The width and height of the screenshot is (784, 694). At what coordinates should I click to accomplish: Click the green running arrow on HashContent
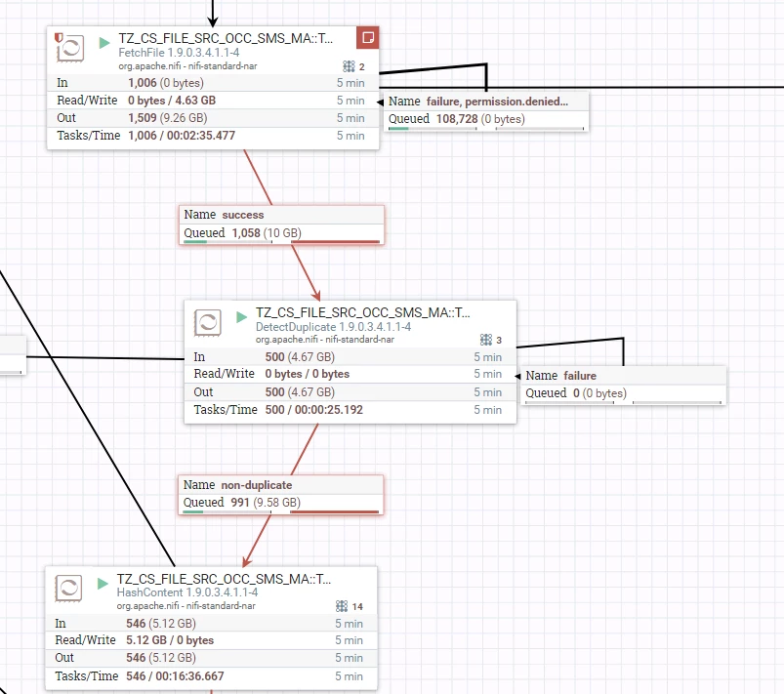click(103, 583)
